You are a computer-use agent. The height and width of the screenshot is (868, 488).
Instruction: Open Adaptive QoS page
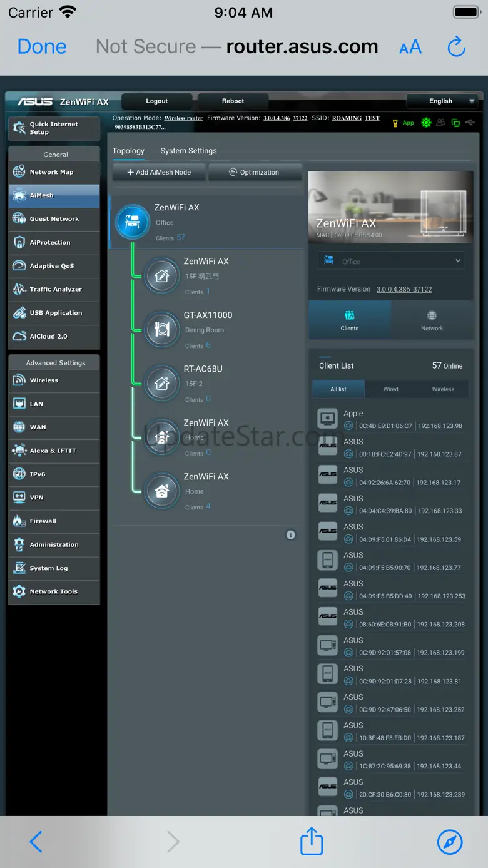coord(54,266)
